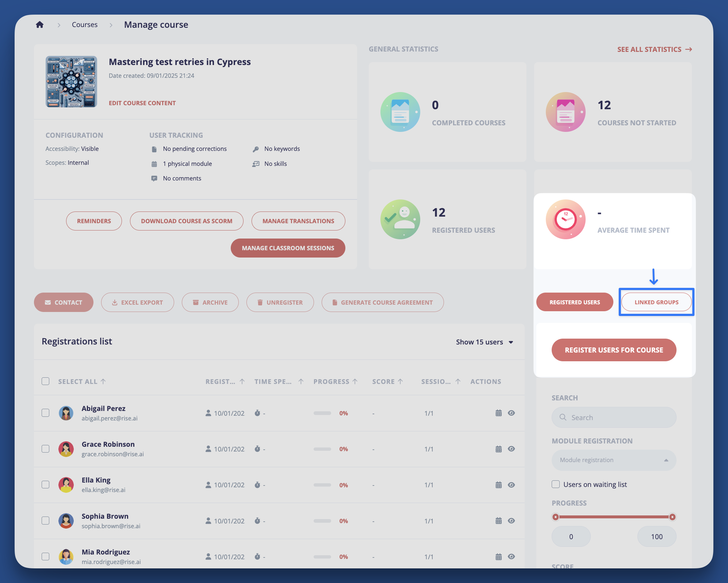Click the Unregister button
Image resolution: width=728 pixels, height=583 pixels.
click(280, 302)
